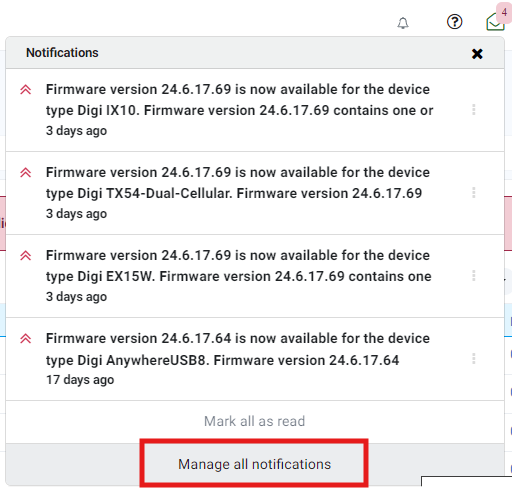Click the red chevron icon beside Digi IX10 notification
The width and height of the screenshot is (512, 488).
[x=26, y=90]
